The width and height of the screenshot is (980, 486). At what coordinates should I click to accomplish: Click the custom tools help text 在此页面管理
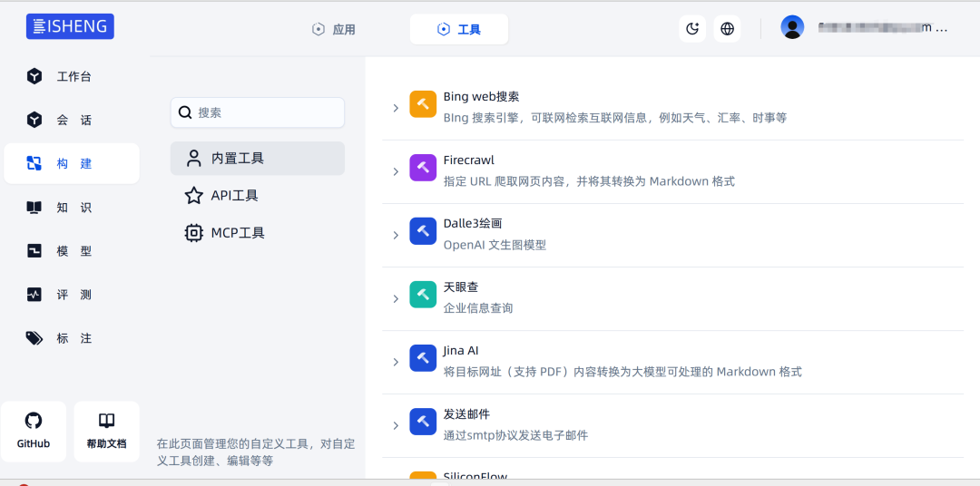point(256,452)
